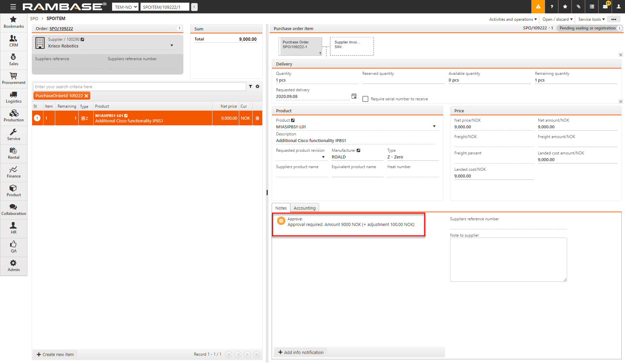Open the SPO/109222 order link
The image size is (625, 364).
click(x=61, y=29)
